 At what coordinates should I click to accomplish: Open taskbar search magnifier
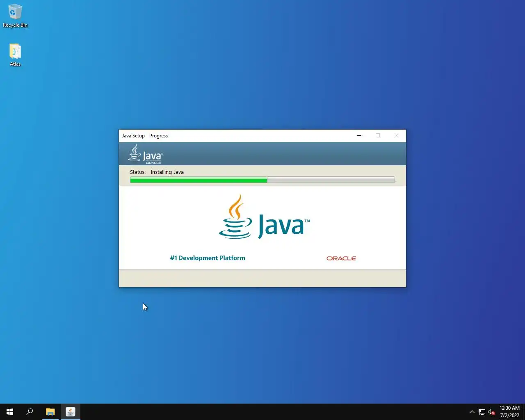30,412
